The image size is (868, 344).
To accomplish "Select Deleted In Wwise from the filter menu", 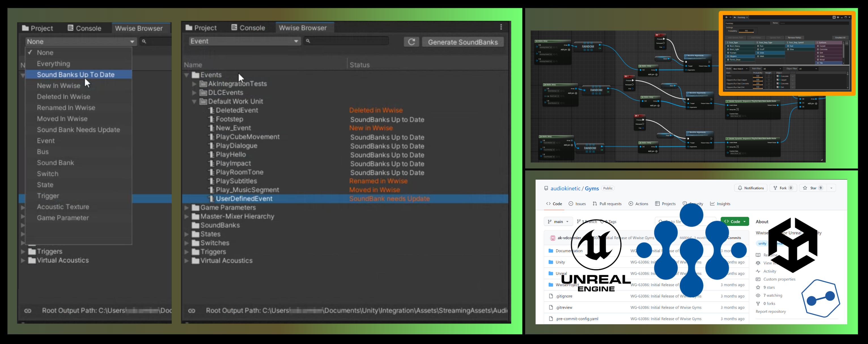I will click(63, 96).
